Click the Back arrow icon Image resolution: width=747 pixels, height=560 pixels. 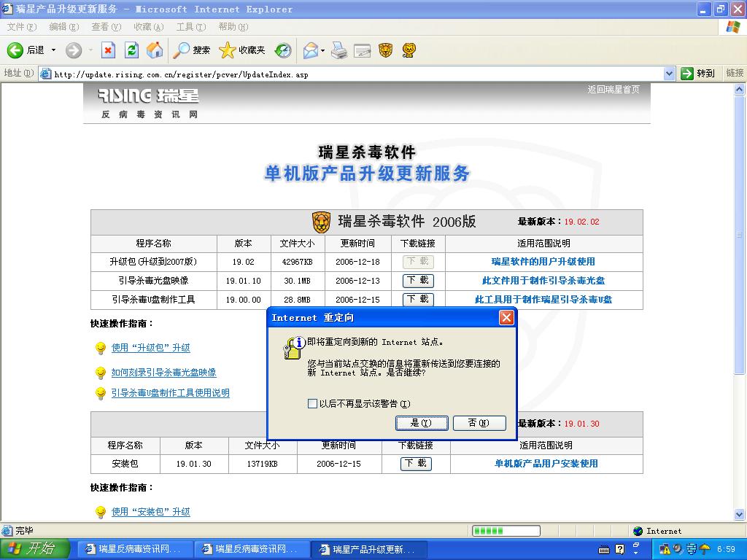pos(15,50)
